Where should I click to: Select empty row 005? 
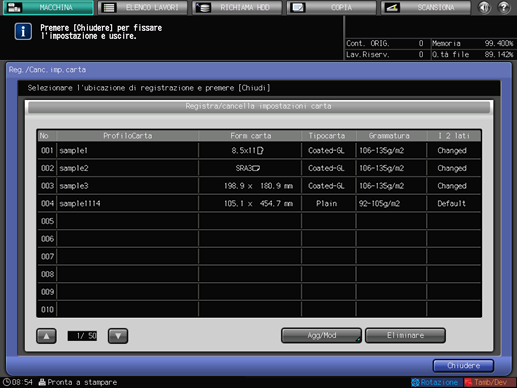click(259, 221)
